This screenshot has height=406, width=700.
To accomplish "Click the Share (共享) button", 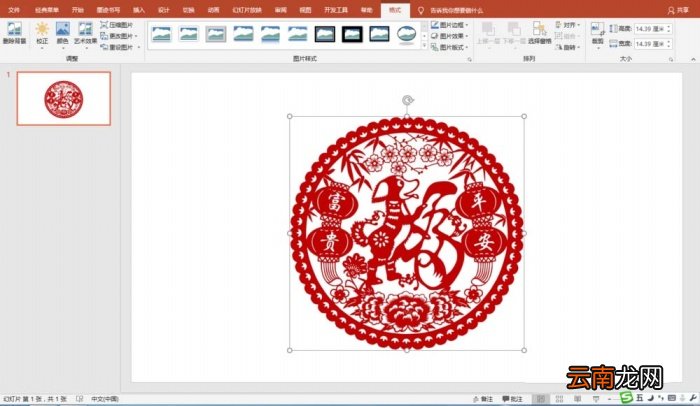I will coord(678,10).
